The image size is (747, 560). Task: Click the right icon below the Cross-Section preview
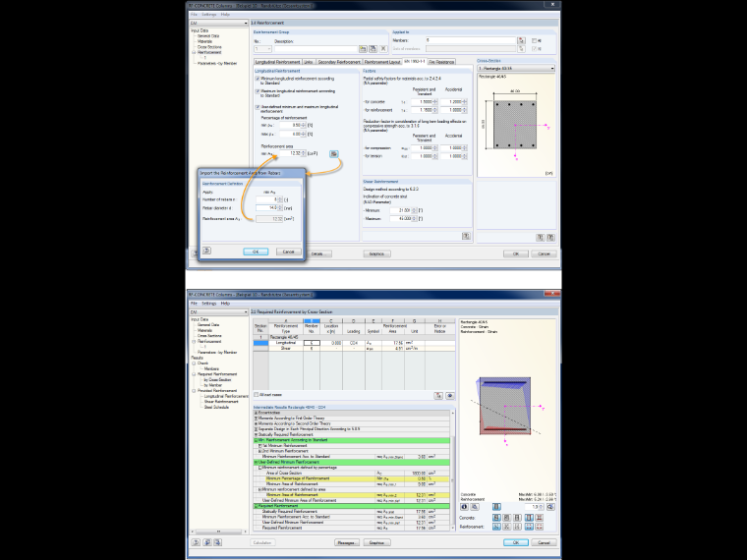tap(550, 237)
